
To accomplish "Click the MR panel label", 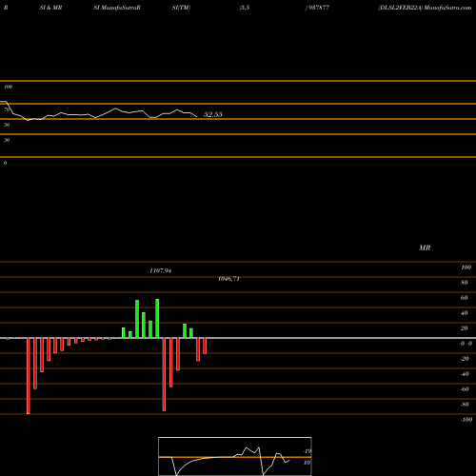I will [x=425, y=248].
